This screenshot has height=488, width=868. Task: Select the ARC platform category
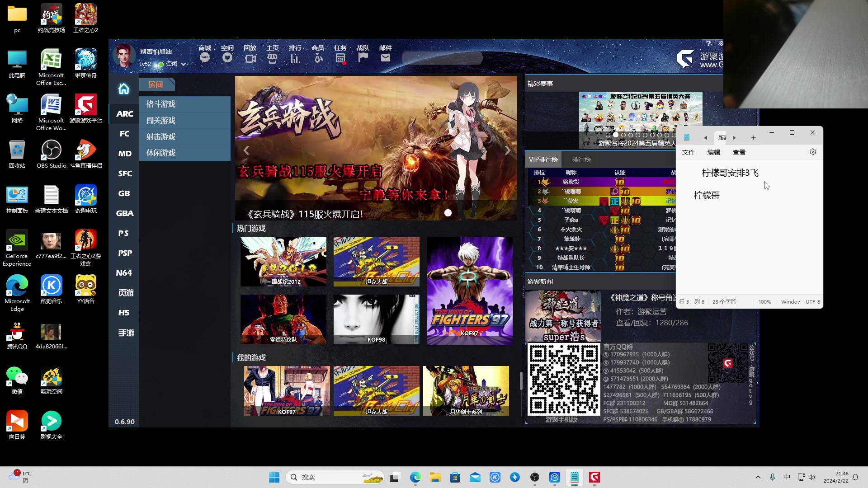[x=124, y=114]
